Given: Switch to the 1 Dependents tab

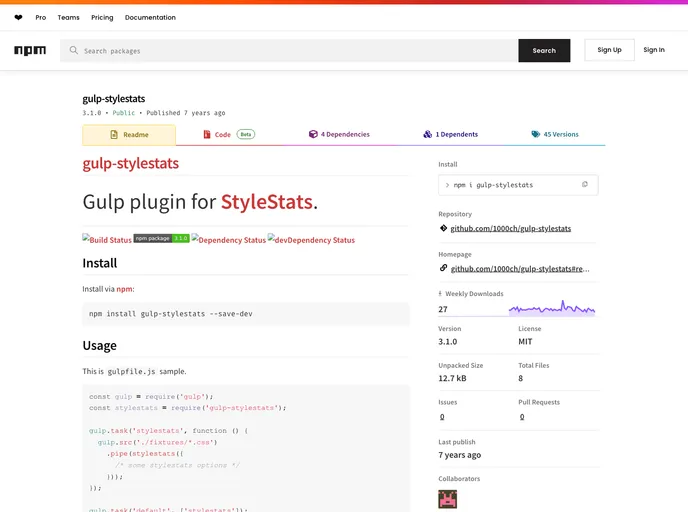Looking at the screenshot, I should [451, 134].
